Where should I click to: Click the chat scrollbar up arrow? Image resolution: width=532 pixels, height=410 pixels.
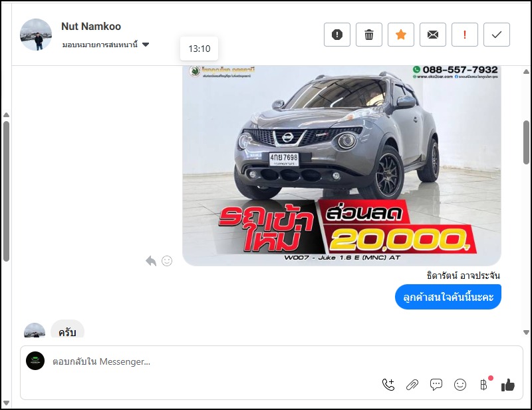pyautogui.click(x=526, y=72)
